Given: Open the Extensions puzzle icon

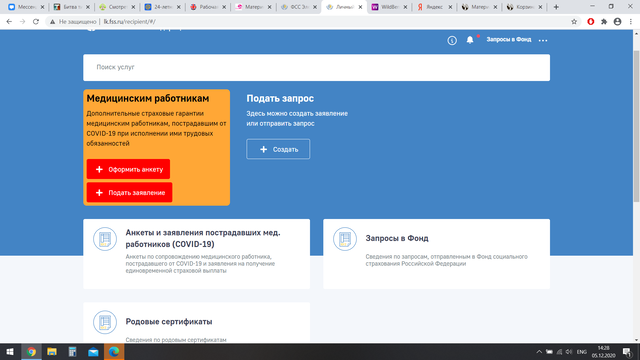Looking at the screenshot, I should 604,22.
